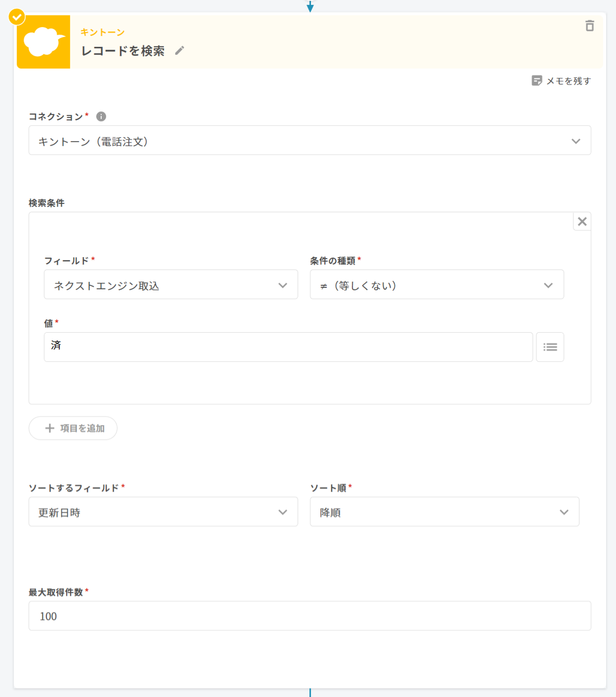Click 項目を追加 button
This screenshot has height=697, width=616.
(x=73, y=428)
